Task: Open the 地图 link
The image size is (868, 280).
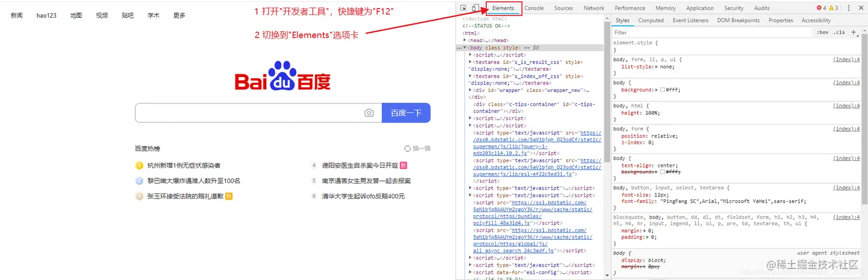Action: [x=76, y=16]
